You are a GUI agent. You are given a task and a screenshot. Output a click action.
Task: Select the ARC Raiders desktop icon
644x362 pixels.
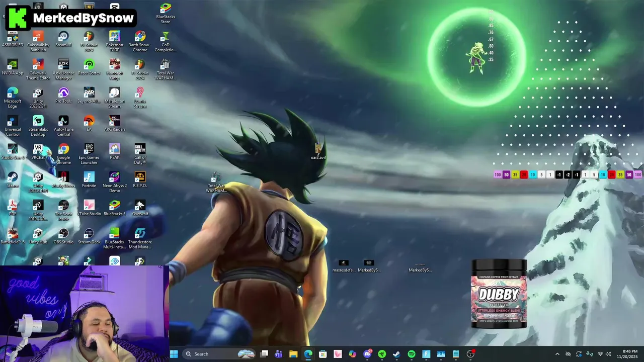click(x=115, y=124)
